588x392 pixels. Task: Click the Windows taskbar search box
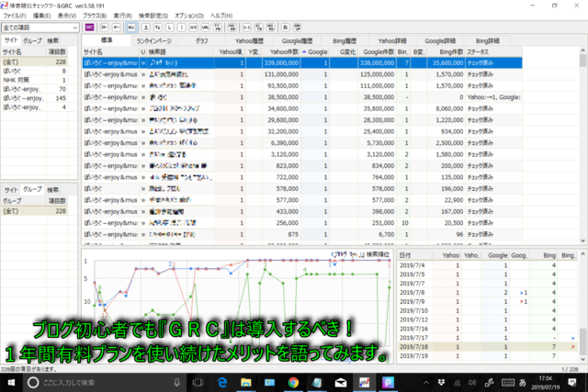104,383
